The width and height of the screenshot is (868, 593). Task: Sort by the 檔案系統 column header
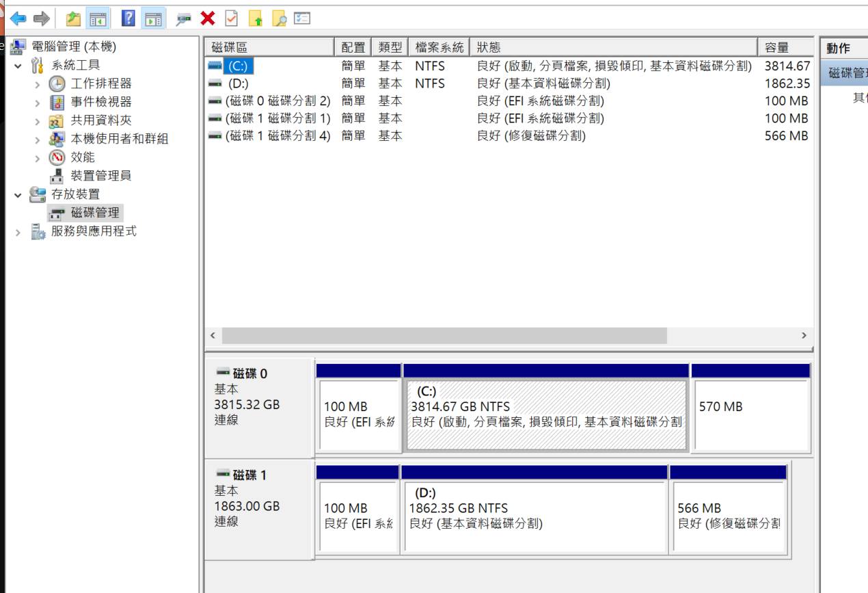click(x=439, y=47)
